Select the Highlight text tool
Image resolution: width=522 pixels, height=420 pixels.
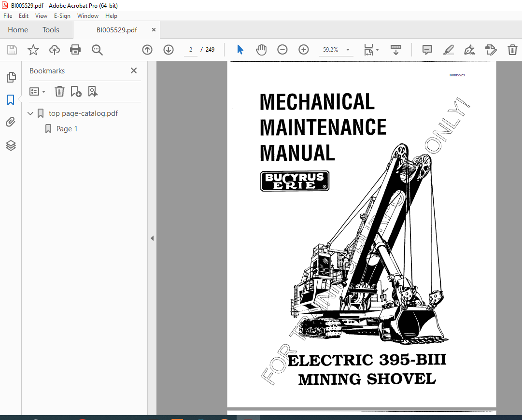(x=449, y=50)
